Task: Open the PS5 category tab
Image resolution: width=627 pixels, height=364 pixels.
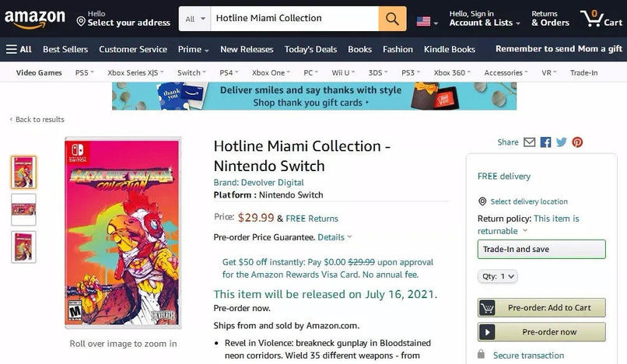Action: 83,72
